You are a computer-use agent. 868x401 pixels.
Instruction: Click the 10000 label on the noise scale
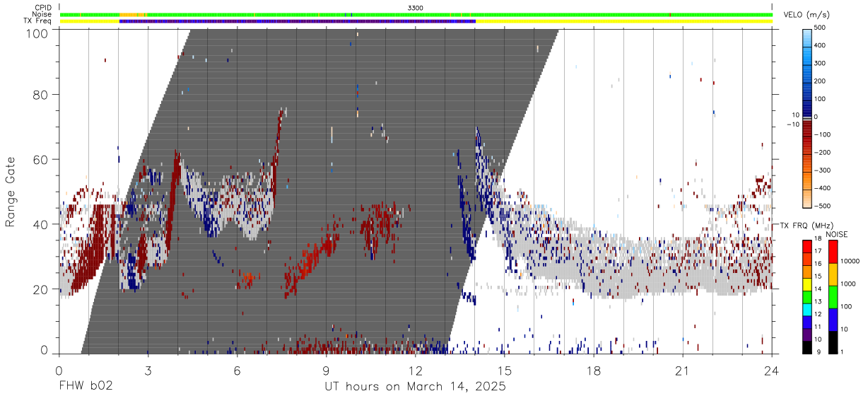pos(850,261)
